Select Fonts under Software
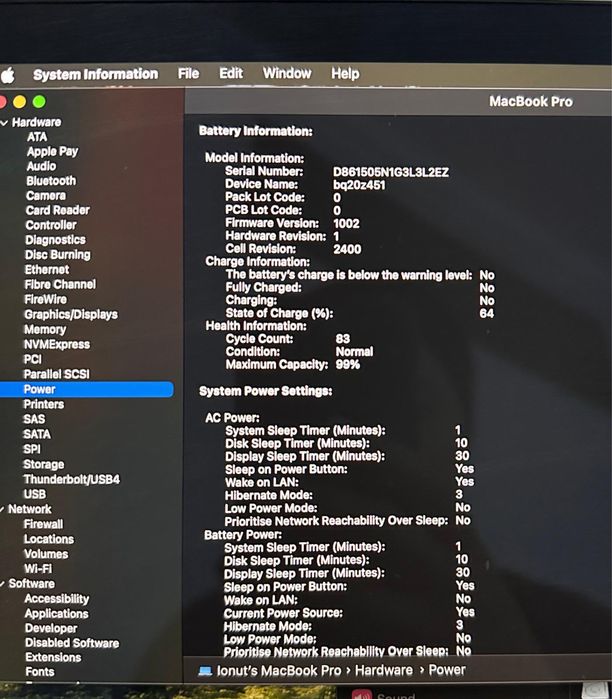The height and width of the screenshot is (699, 612). [x=40, y=672]
